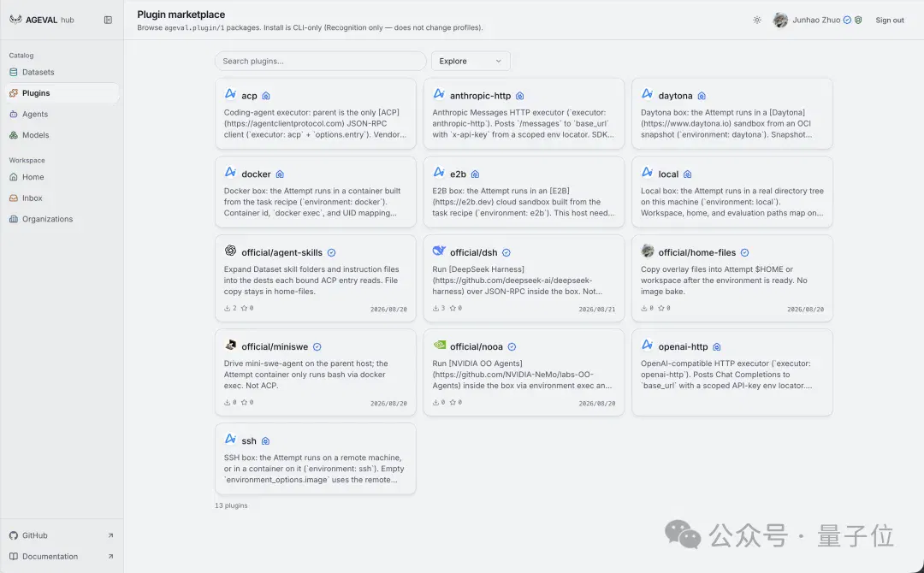Open the Explore dropdown

[471, 62]
